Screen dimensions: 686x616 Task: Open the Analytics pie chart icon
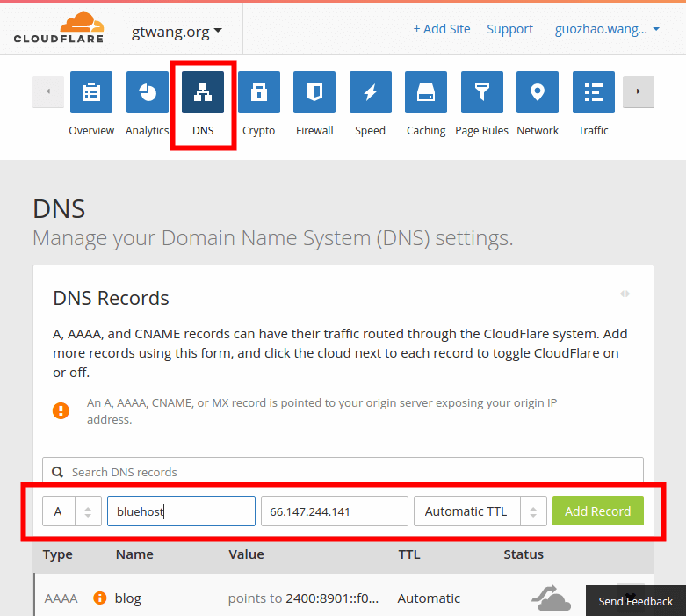coord(148,92)
